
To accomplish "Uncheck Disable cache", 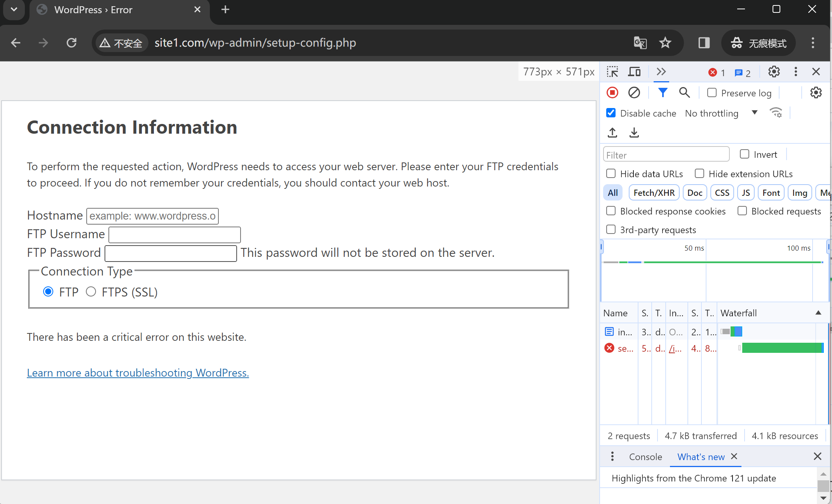I will [611, 113].
